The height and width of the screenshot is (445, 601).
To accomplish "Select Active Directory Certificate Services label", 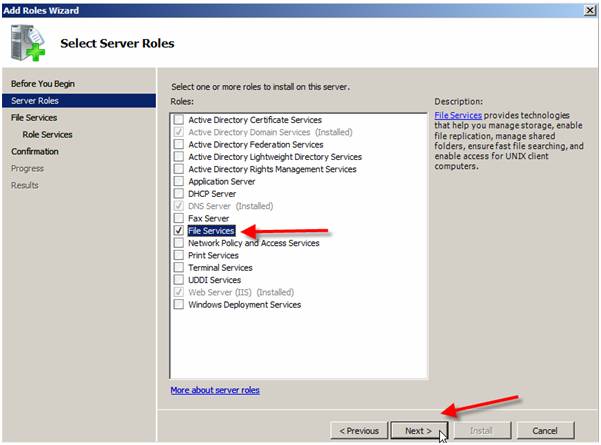I will point(255,120).
